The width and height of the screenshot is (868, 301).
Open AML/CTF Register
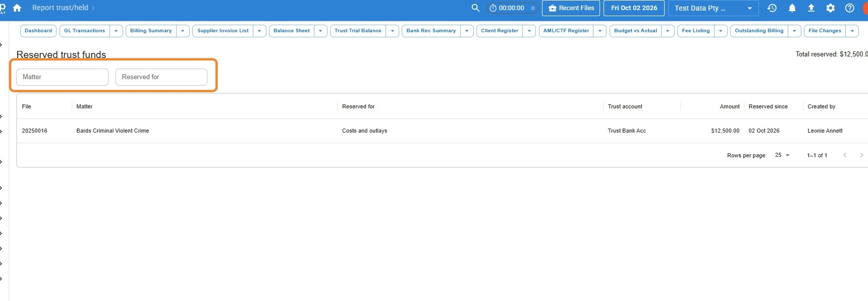coord(566,31)
